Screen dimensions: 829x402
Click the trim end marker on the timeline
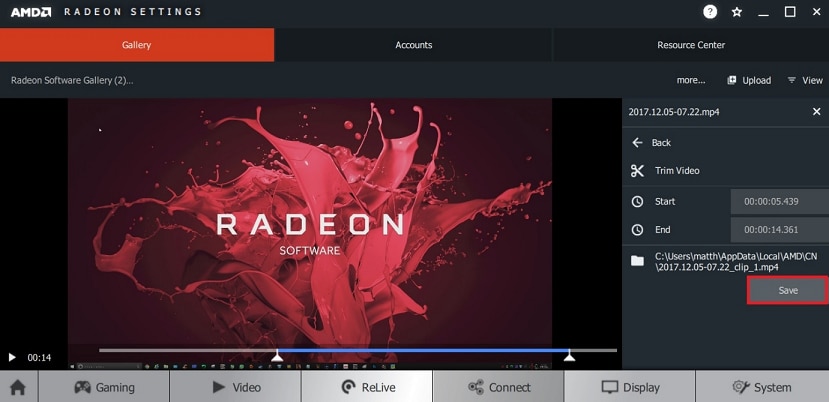pos(569,357)
